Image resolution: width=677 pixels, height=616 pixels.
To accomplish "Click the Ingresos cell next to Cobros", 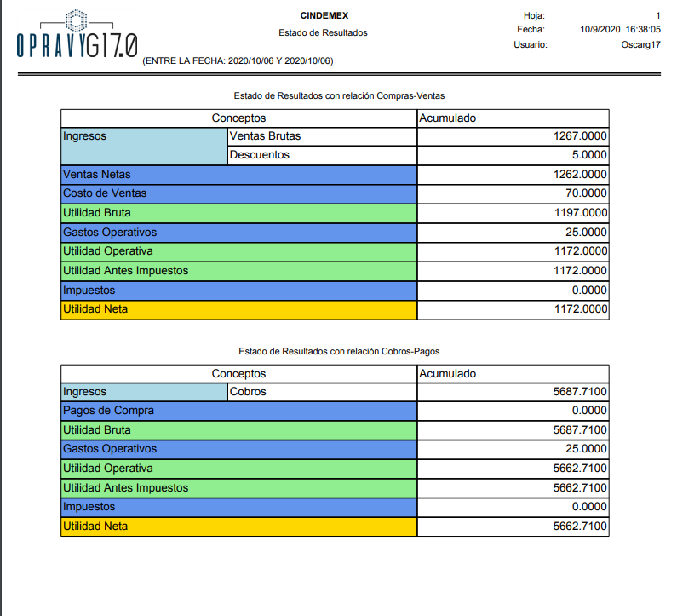I will tap(144, 392).
